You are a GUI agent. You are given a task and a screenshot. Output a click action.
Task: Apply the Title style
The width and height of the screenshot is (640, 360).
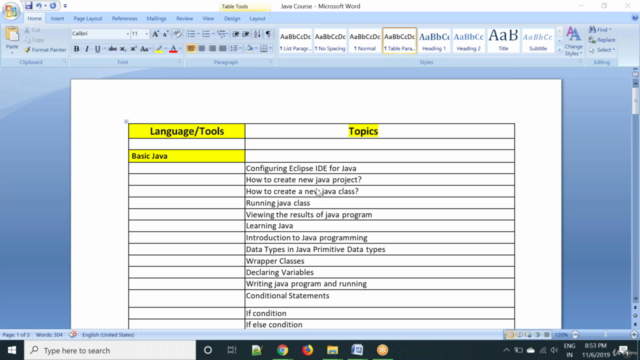[503, 41]
